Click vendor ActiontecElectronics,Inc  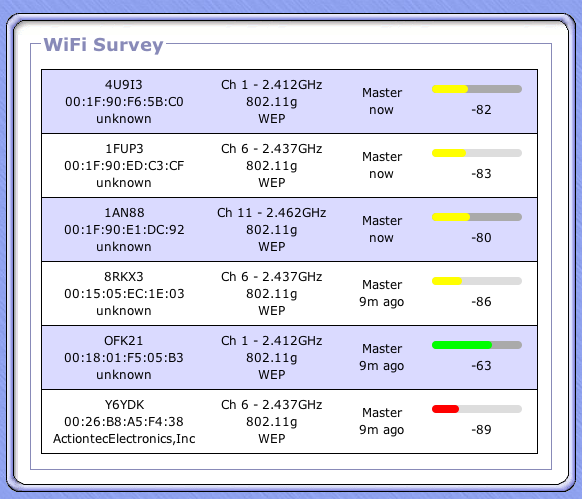(x=124, y=439)
